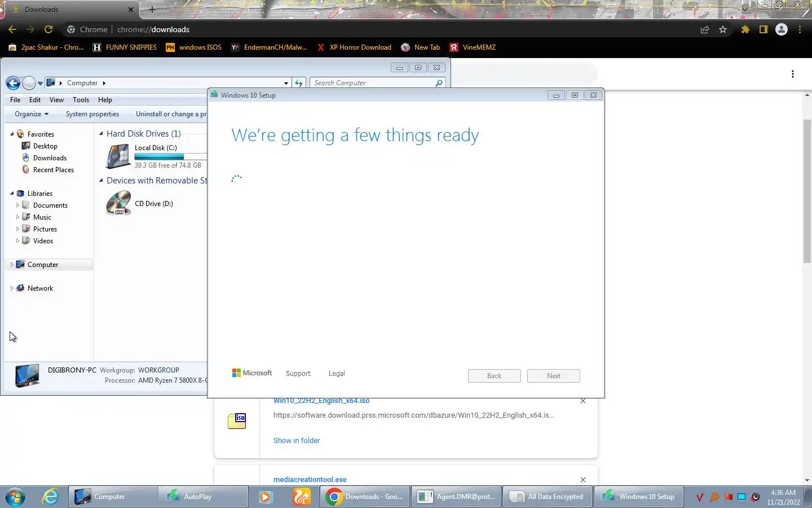Collapse Favorites tree node
This screenshot has height=508, width=812.
12,134
